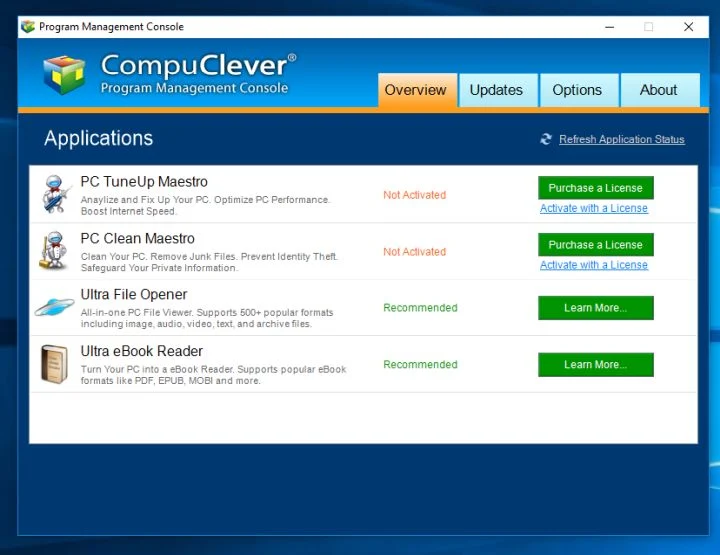Click the Refresh Application Status link

point(621,140)
